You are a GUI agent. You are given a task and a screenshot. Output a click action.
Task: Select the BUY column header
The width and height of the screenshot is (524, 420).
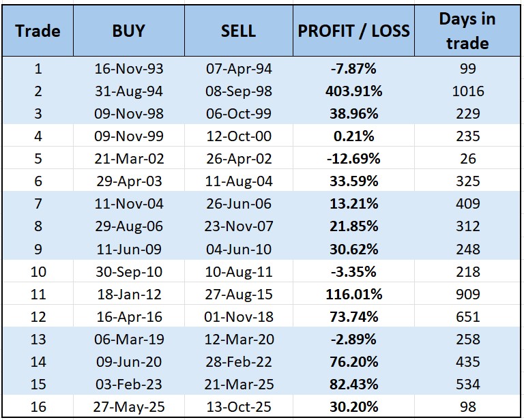point(129,31)
